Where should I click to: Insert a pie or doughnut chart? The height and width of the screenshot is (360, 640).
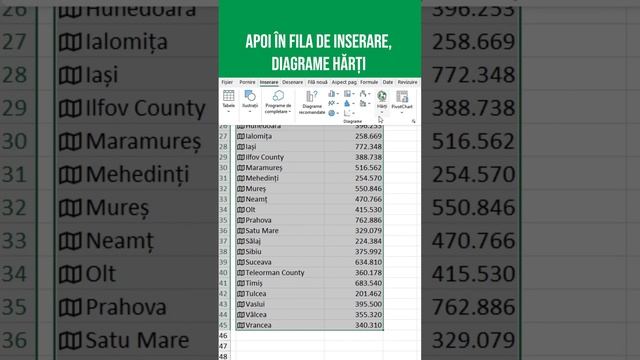click(x=331, y=113)
